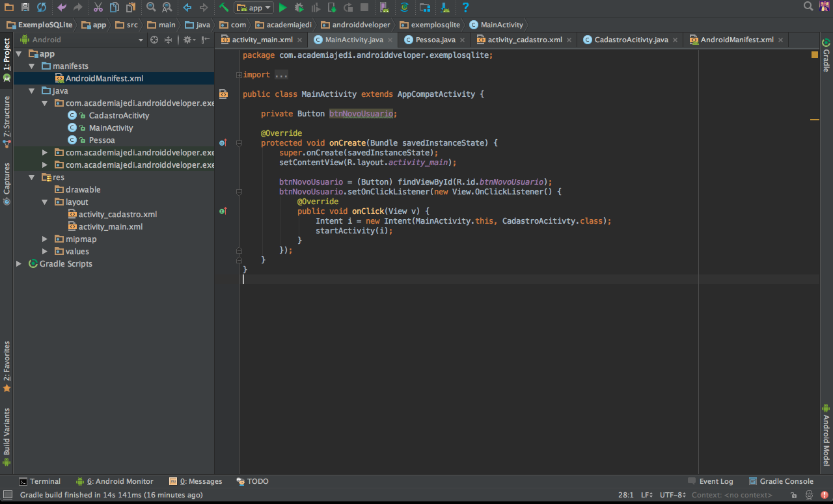Image resolution: width=833 pixels, height=504 pixels.
Task: Select activity_cadastro.xml in project tree
Action: click(117, 215)
